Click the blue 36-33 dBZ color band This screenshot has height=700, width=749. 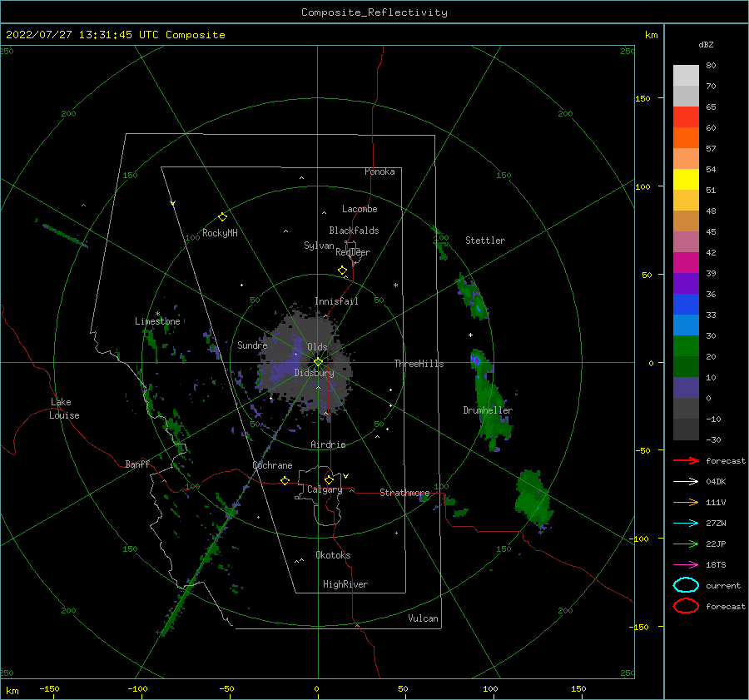(x=686, y=305)
